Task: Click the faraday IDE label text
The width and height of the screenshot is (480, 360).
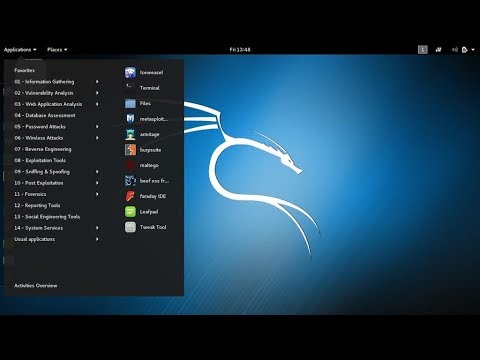Action: pyautogui.click(x=153, y=196)
